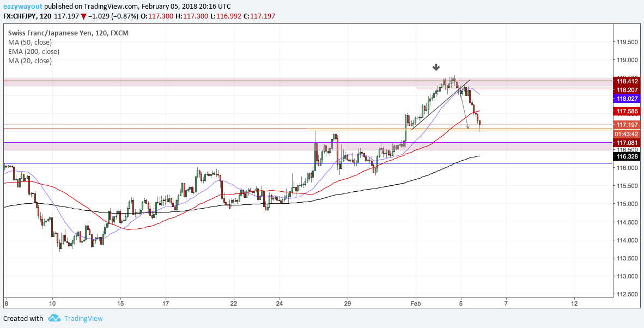Click the 15 date on the time axis
644x328 pixels.
120,303
